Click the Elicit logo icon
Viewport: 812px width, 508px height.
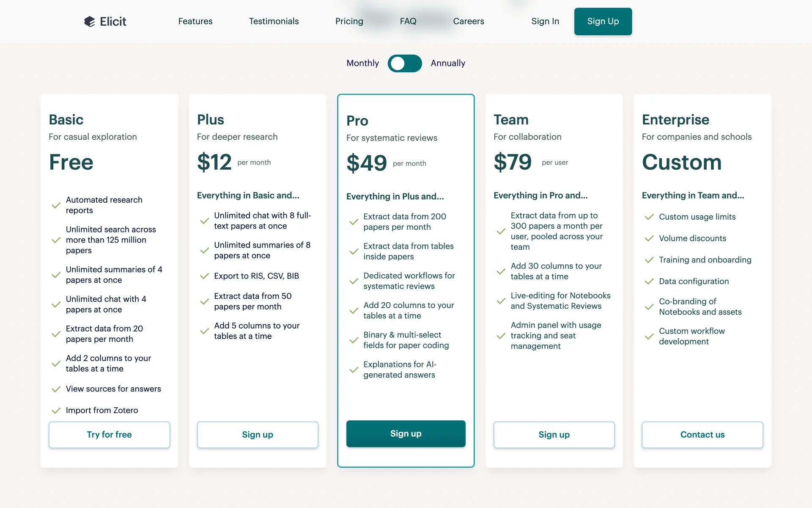tap(89, 22)
